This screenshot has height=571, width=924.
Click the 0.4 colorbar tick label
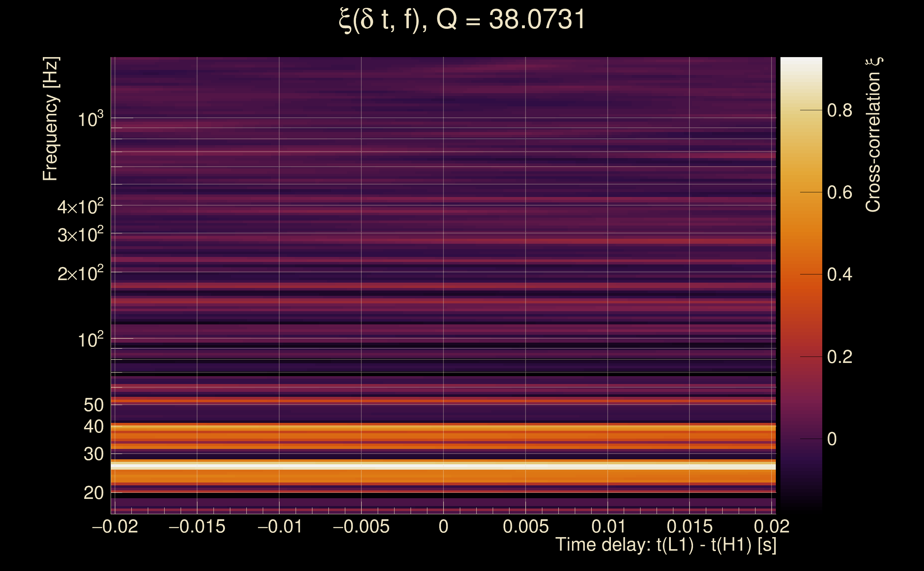coord(839,274)
